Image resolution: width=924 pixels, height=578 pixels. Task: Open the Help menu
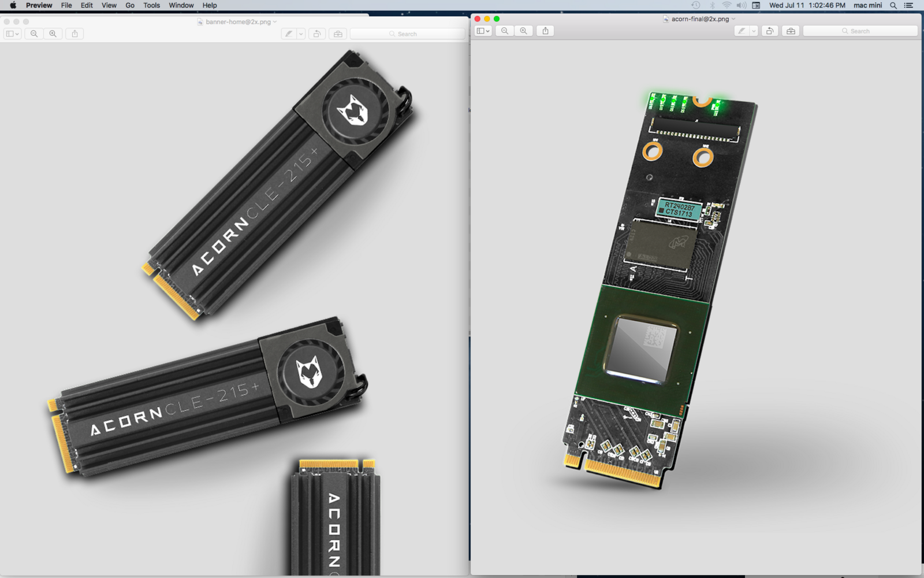click(210, 5)
